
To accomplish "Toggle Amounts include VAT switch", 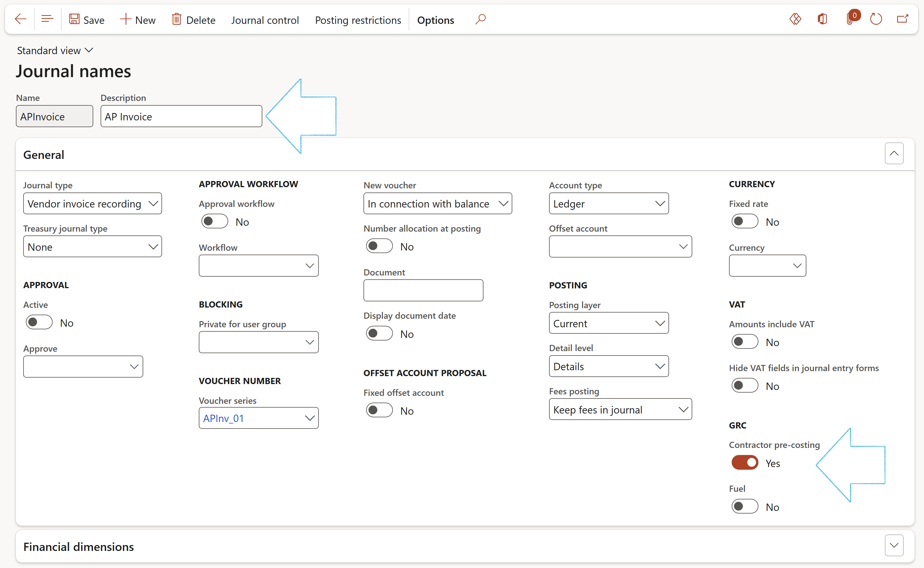I will (x=745, y=342).
